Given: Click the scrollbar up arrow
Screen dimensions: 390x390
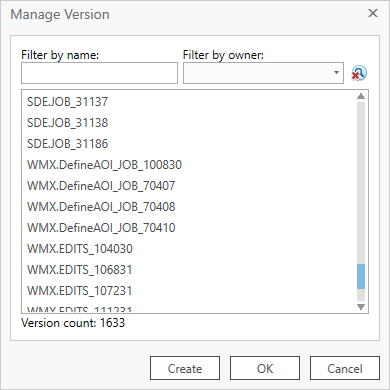Looking at the screenshot, I should click(361, 96).
